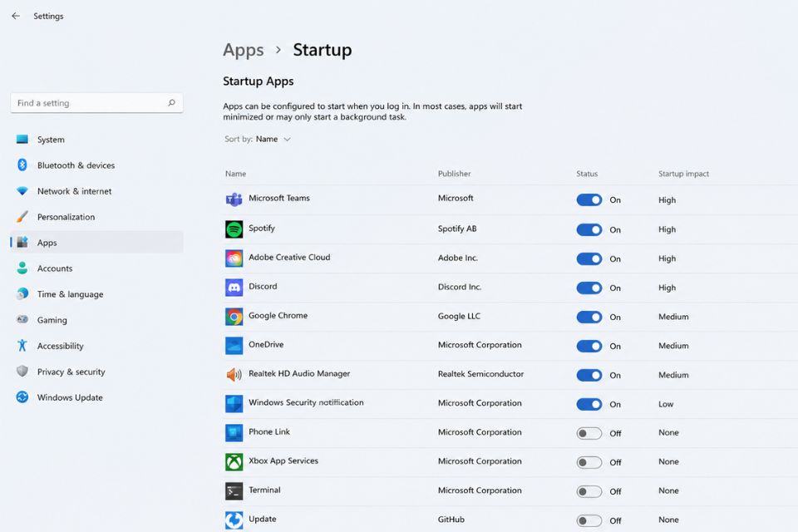Click the Spotify app icon
This screenshot has width=798, height=532.
[x=234, y=229]
